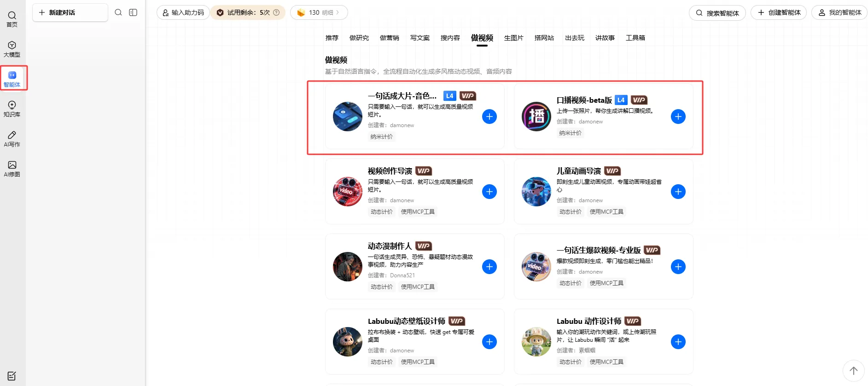868x386 pixels.
Task: Switch to the 生图片 tab
Action: point(514,38)
